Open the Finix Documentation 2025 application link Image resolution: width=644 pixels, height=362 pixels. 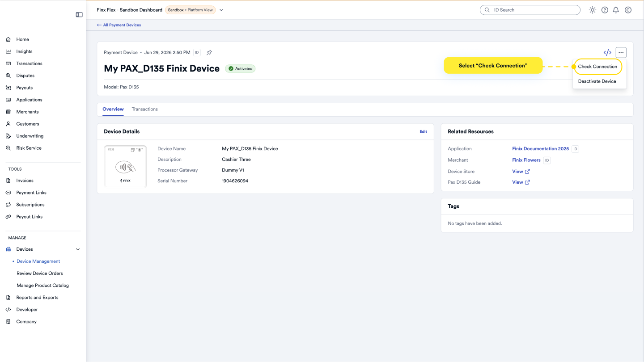click(x=540, y=149)
